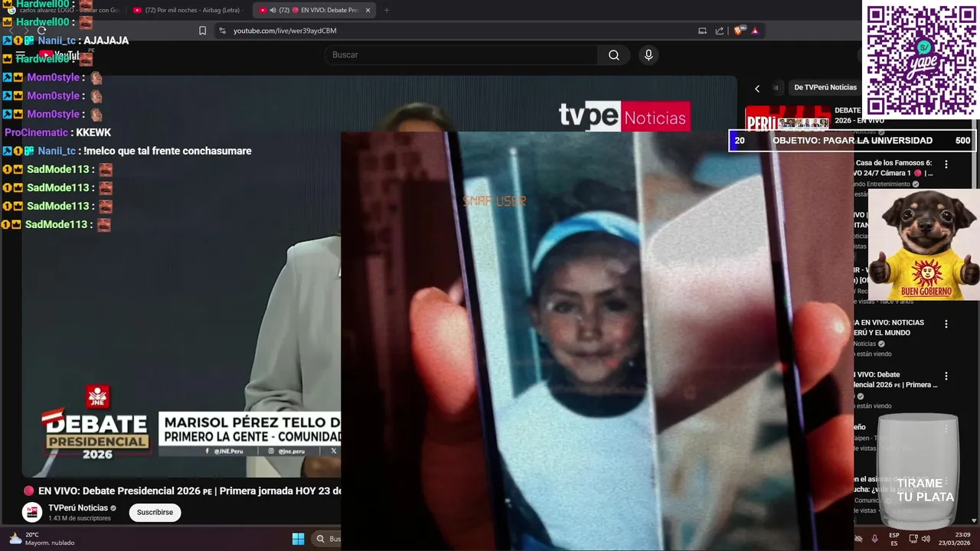980x551 pixels.
Task: Open 'EN VIVO: NOTICIAS PERÚ Y EL MUNDO' suggested video
Action: (889, 328)
